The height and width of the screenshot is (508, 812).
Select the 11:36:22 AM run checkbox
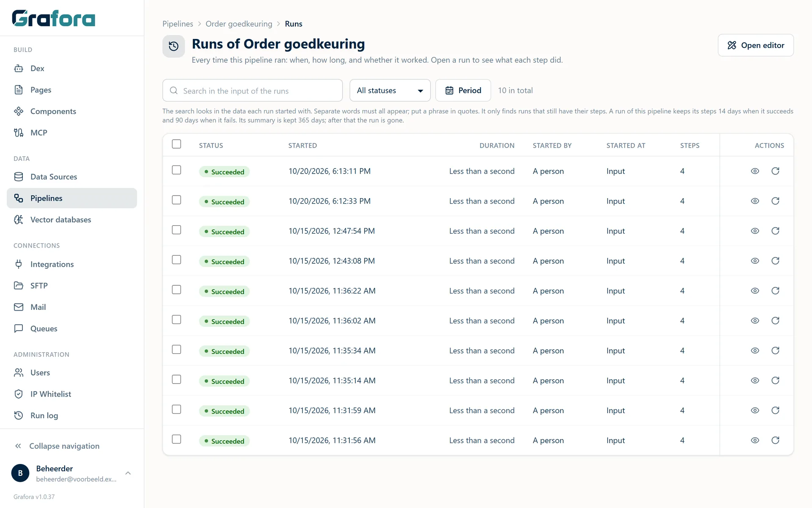pos(176,290)
